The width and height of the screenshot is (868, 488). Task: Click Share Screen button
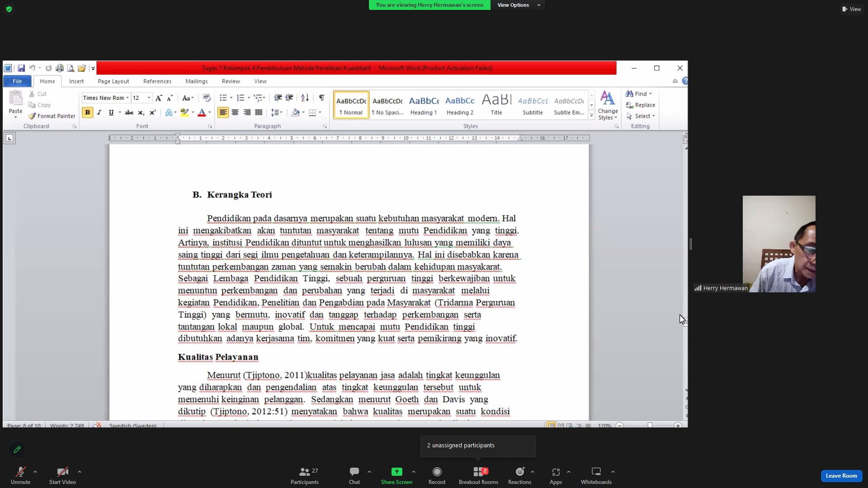pyautogui.click(x=396, y=476)
